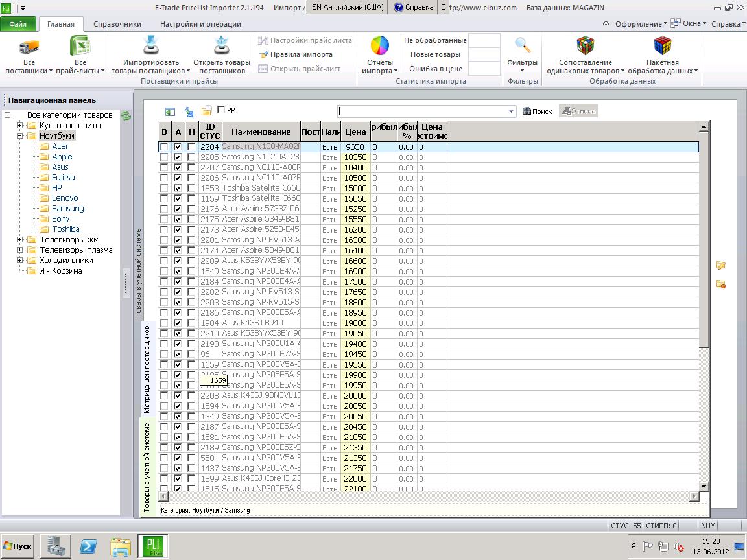
Task: Toggle column B checkbox for ID 1899 row
Action: click(164, 478)
